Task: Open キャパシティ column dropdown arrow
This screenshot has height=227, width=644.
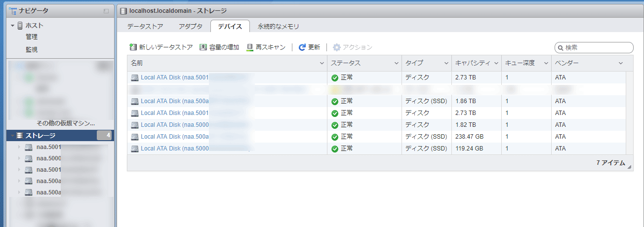Action: coord(496,64)
